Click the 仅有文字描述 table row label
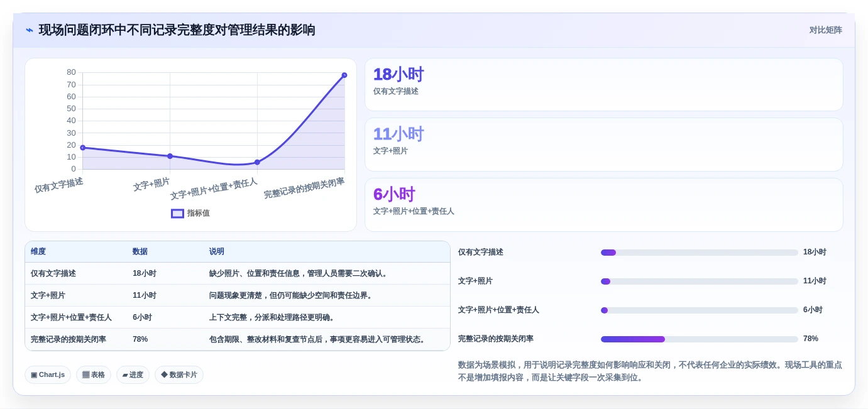868x409 pixels. [53, 274]
